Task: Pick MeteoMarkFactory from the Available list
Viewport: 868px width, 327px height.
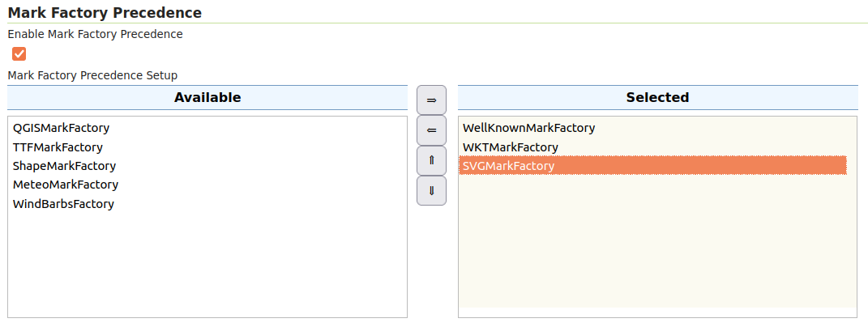Action: (65, 185)
